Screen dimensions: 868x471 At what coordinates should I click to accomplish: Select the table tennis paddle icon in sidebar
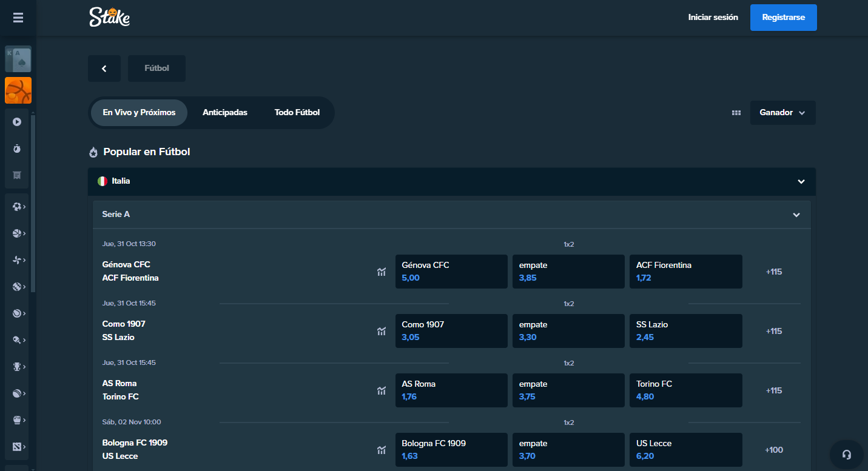coord(17,340)
